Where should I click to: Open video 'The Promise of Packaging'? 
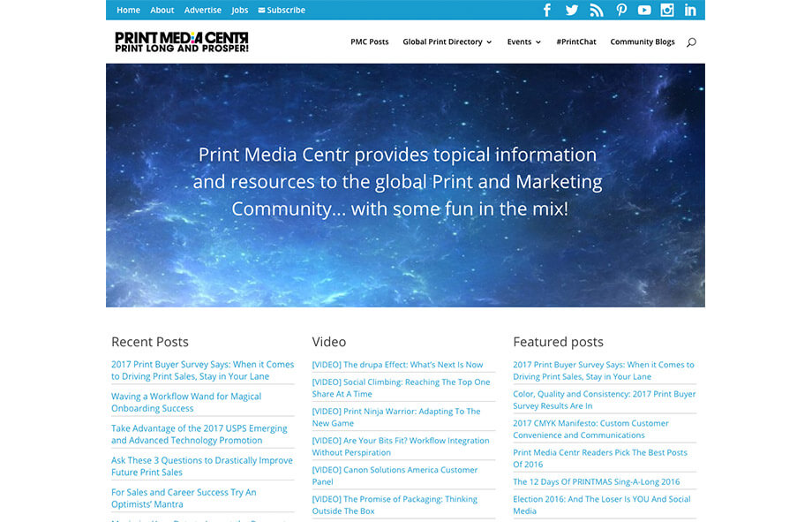395,505
